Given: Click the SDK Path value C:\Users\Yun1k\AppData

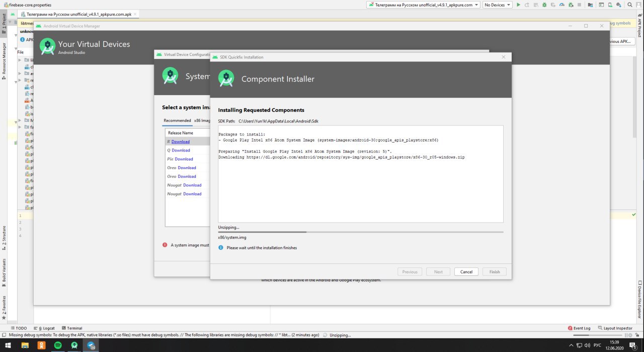Looking at the screenshot, I should tap(278, 121).
